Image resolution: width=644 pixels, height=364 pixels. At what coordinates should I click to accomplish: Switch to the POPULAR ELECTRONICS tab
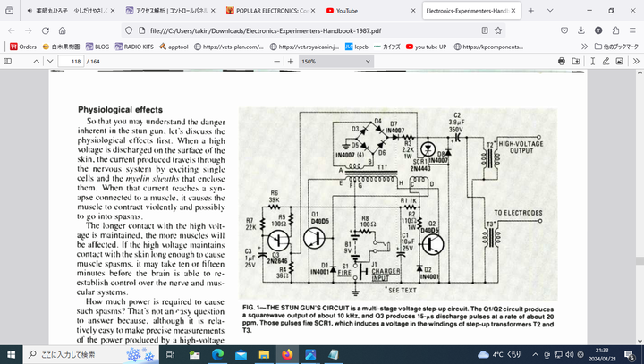tap(268, 11)
